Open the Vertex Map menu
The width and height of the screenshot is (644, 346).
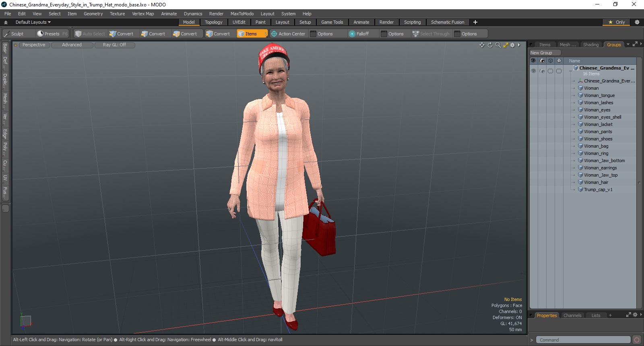(143, 14)
